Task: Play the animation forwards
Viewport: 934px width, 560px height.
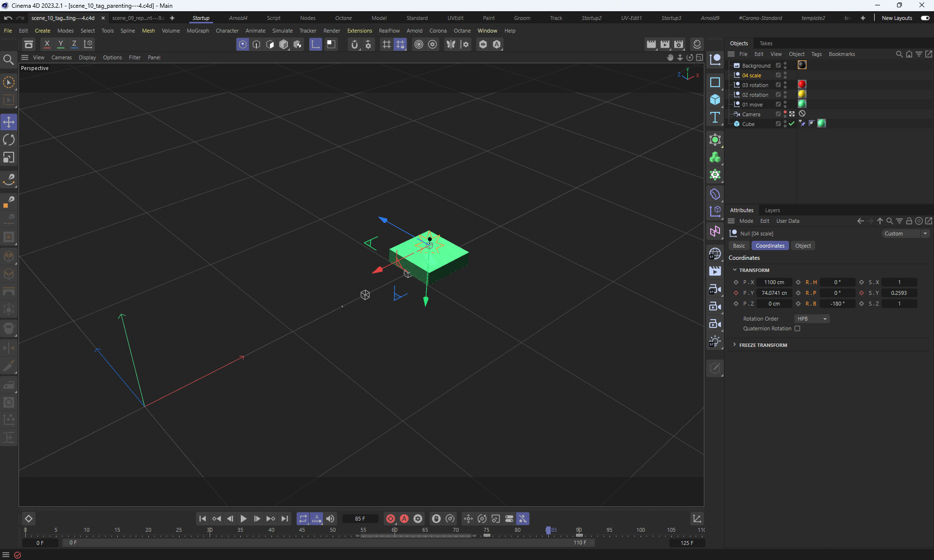Action: coord(243,519)
